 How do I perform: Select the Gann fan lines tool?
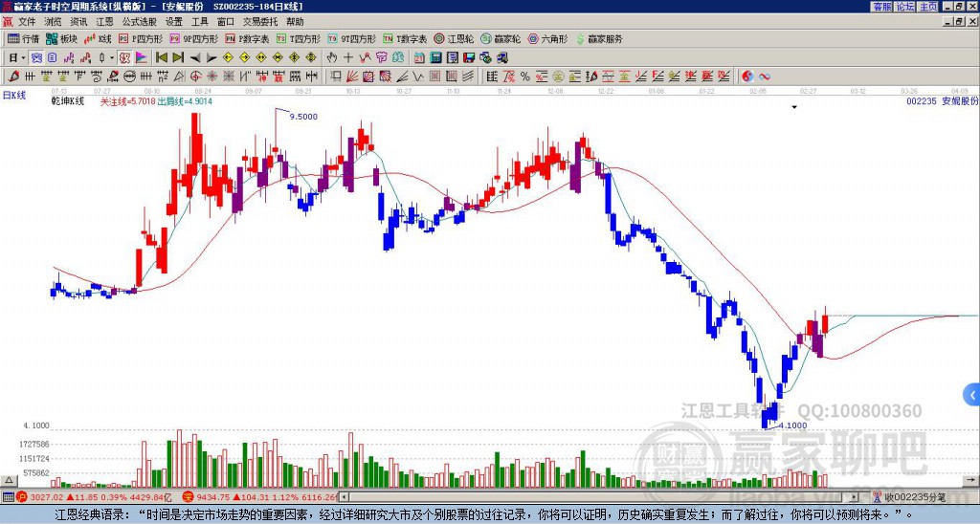(352, 76)
